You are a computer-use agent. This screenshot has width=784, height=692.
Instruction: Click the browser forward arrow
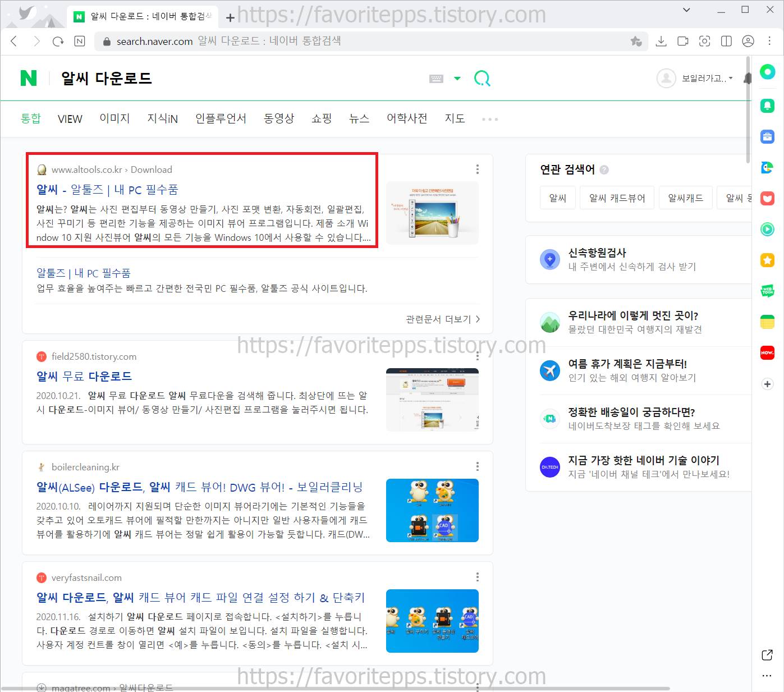click(x=36, y=41)
